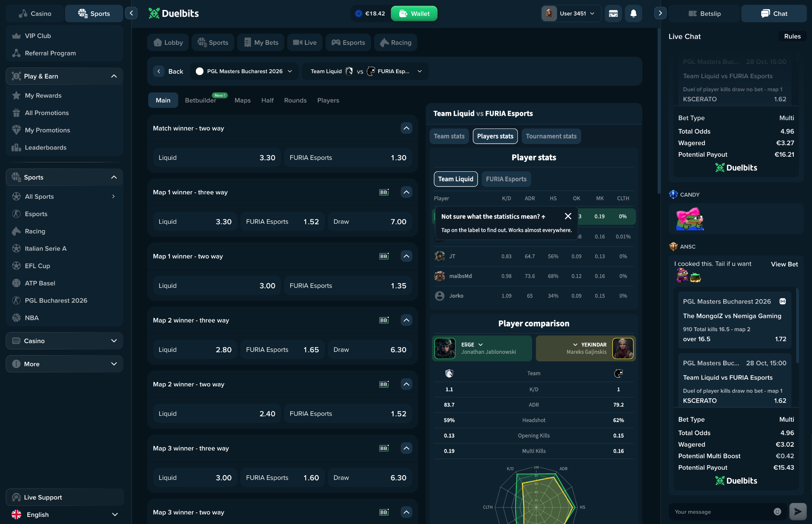
Task: Open the Maps tab
Action: (x=242, y=100)
